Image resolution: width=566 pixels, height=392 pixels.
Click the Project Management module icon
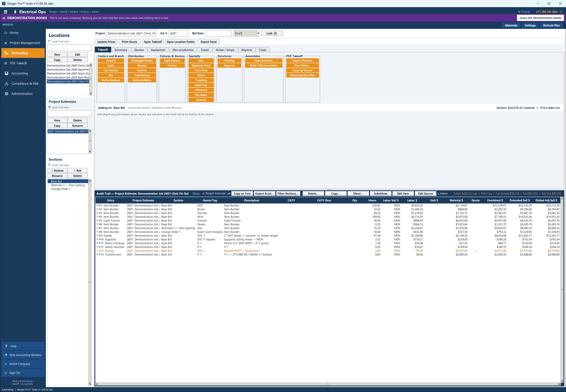[x=6, y=43]
